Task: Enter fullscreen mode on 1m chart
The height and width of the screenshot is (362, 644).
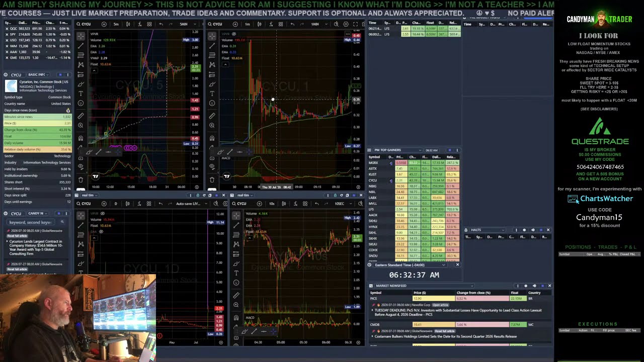Action: (355, 24)
